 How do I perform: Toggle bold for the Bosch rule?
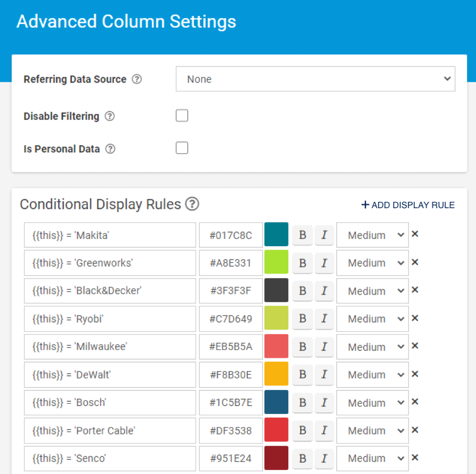click(303, 403)
